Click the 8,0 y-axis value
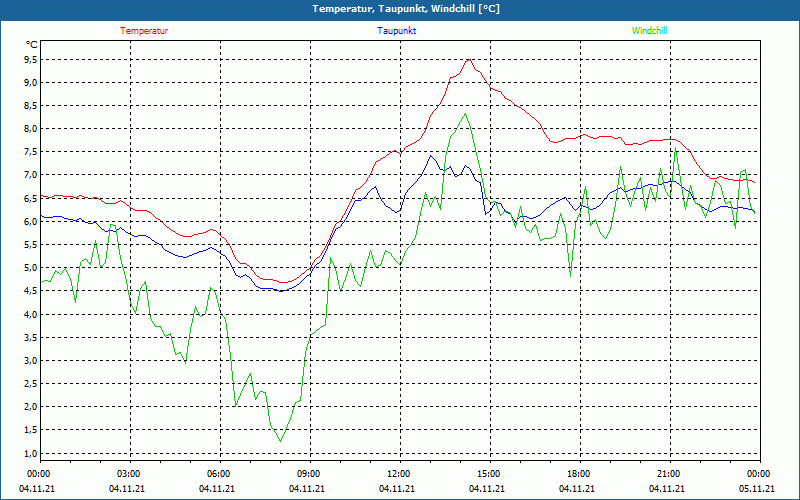This screenshot has width=800, height=500. tap(31, 129)
